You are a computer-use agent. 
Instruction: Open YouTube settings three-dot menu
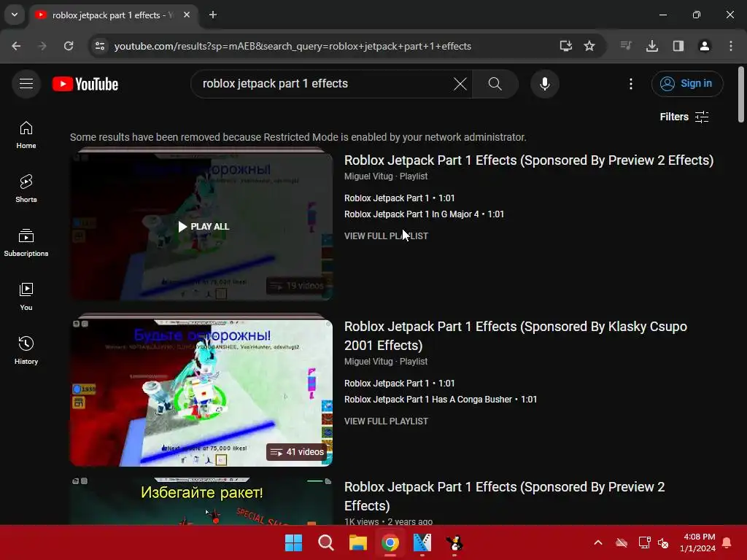tap(631, 84)
